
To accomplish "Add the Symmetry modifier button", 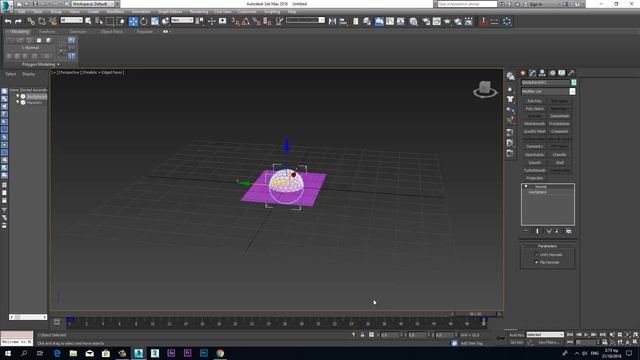I will [x=534, y=147].
